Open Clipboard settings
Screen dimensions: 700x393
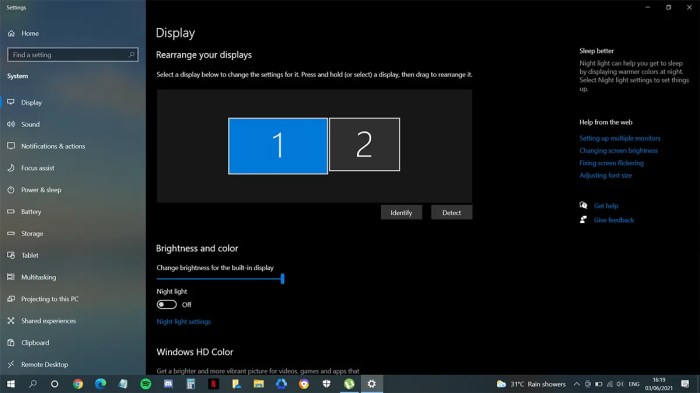click(35, 343)
